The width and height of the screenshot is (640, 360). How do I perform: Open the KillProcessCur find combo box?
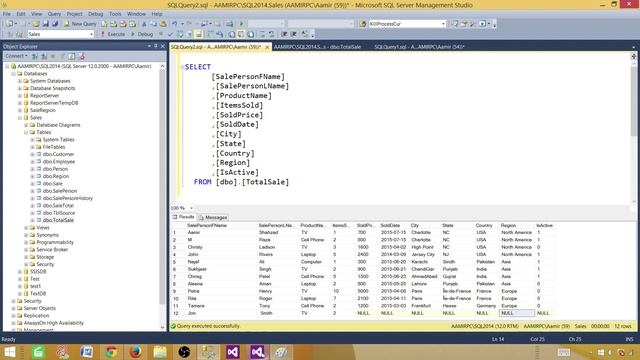[x=443, y=24]
